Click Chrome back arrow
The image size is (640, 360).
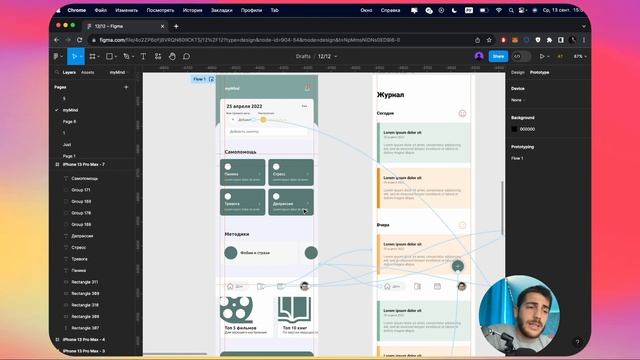click(57, 40)
